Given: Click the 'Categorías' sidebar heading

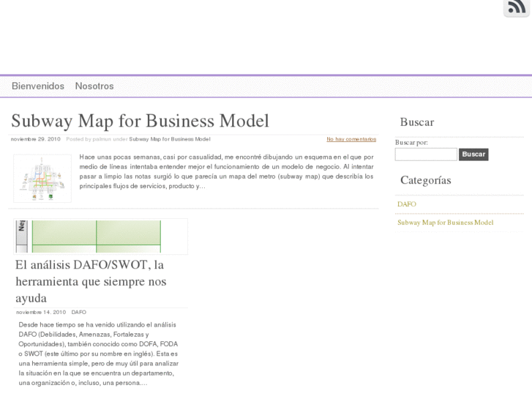Looking at the screenshot, I should click(425, 180).
